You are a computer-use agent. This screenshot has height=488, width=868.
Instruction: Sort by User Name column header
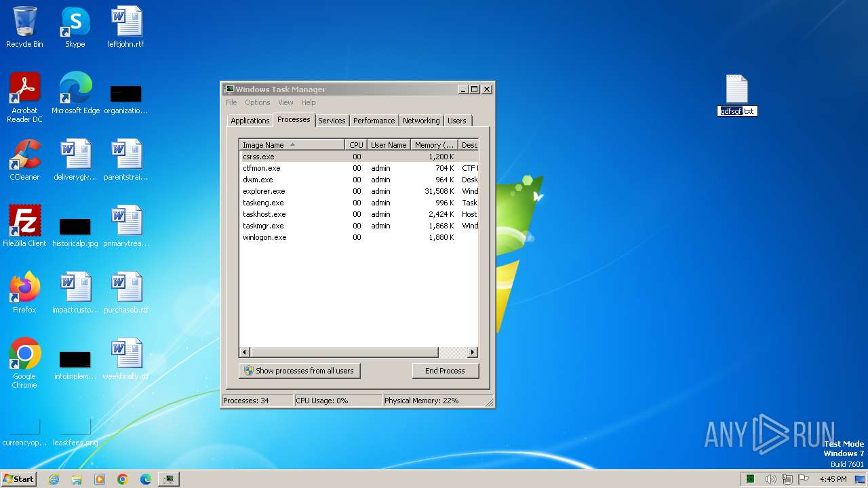click(x=389, y=145)
